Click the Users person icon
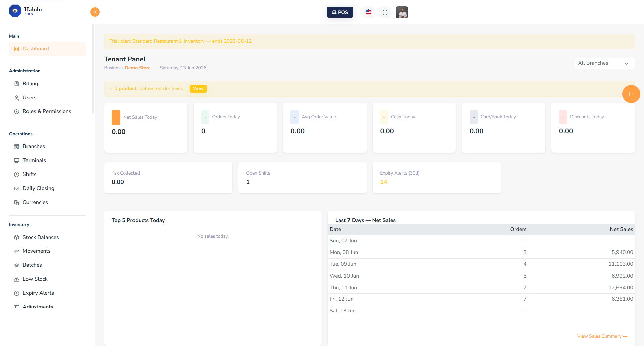This screenshot has height=346, width=644. pyautogui.click(x=17, y=98)
